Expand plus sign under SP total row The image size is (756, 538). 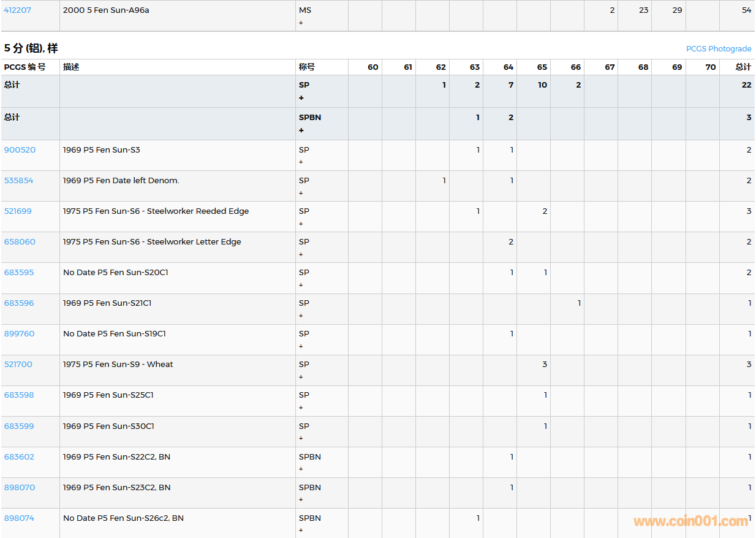[x=301, y=98]
